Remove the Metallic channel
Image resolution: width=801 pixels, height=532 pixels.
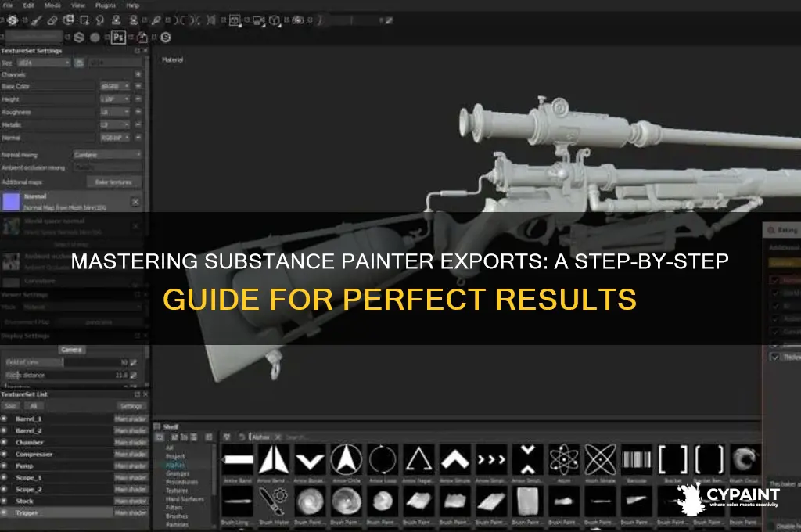[x=138, y=124]
